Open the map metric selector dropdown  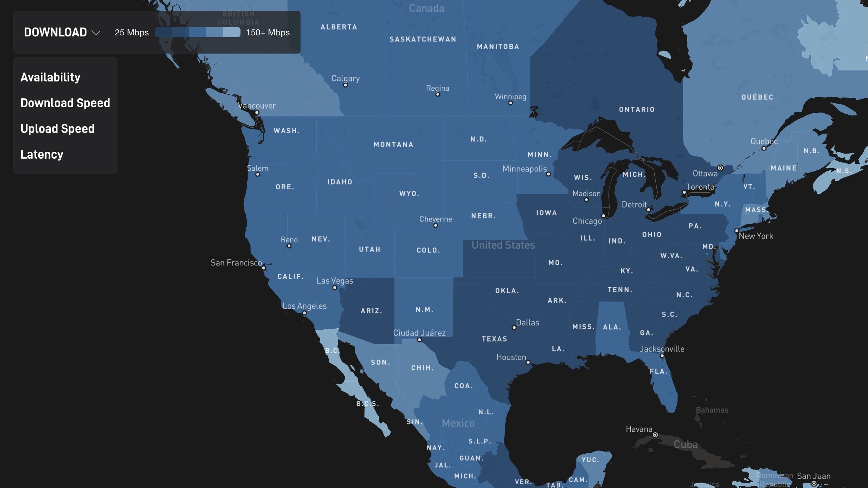[61, 31]
